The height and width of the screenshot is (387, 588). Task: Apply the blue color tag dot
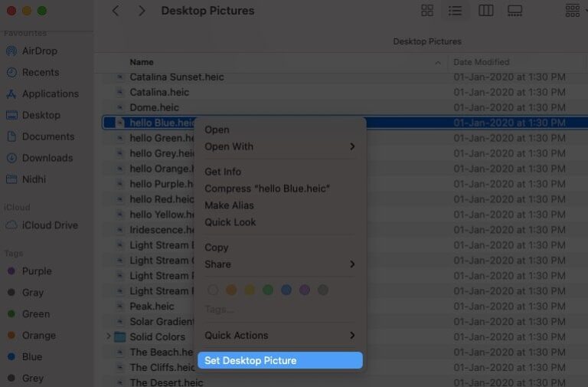pyautogui.click(x=286, y=290)
